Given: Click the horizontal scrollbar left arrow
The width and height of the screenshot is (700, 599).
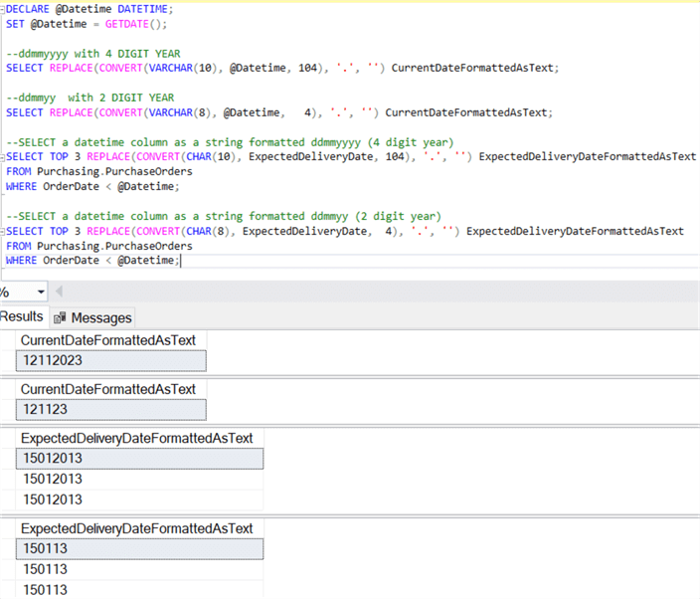Looking at the screenshot, I should coord(59,292).
